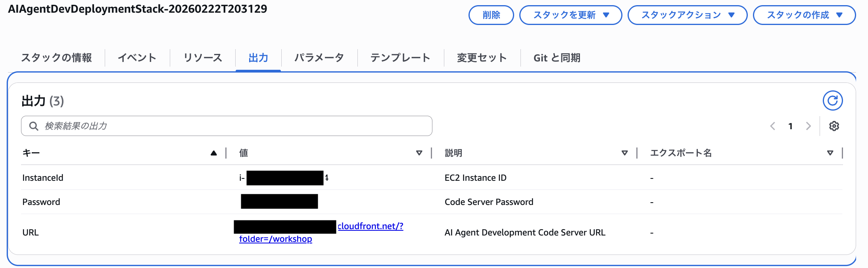Switch to the パラメータ tab
The image size is (868, 268).
(319, 58)
